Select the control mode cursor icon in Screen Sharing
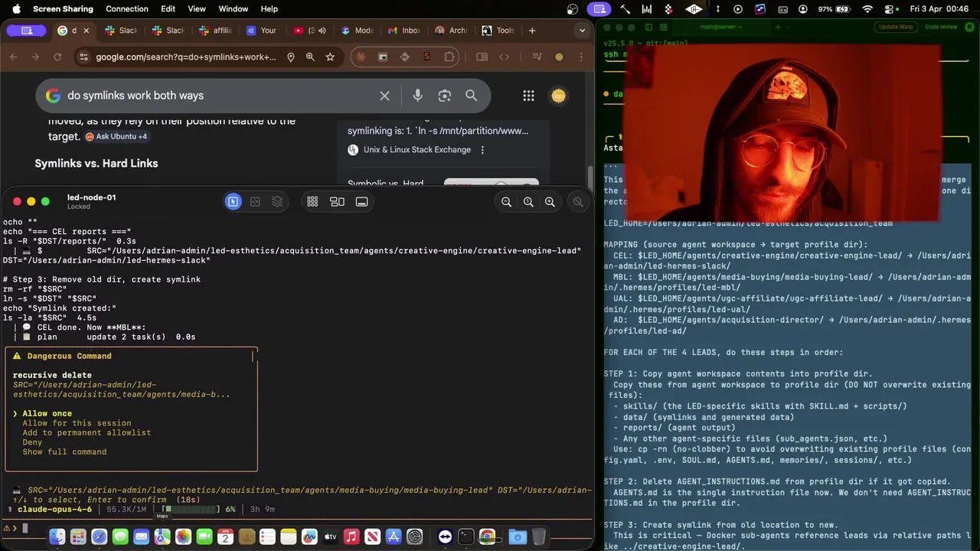This screenshot has height=551, width=980. (234, 201)
